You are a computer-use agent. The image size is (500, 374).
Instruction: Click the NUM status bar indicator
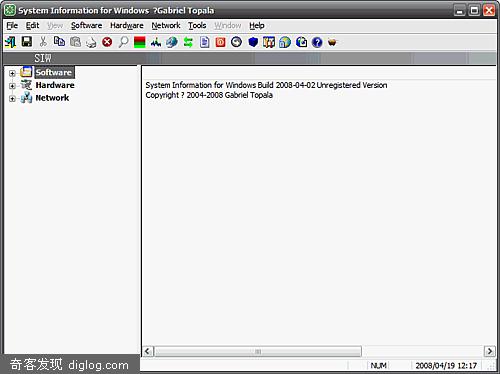[x=378, y=366]
